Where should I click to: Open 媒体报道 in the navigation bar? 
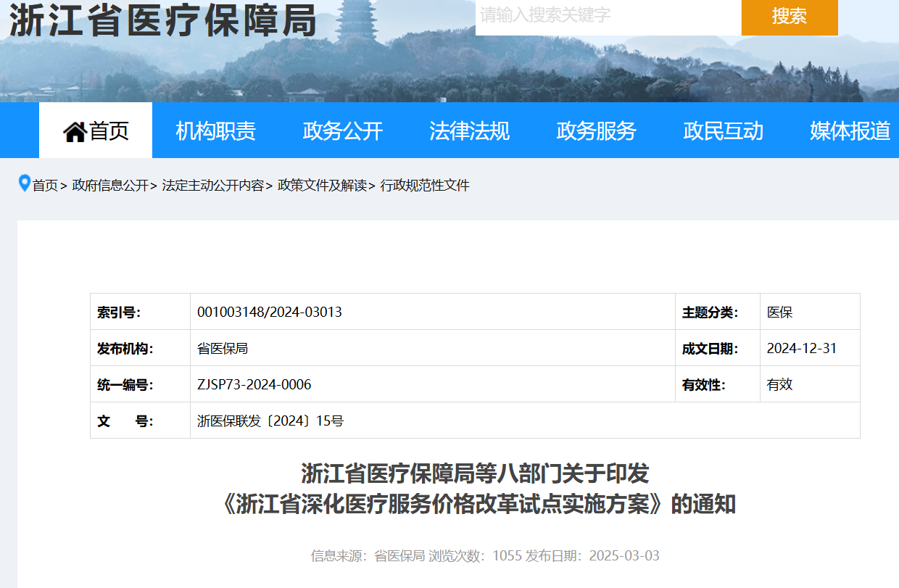850,131
